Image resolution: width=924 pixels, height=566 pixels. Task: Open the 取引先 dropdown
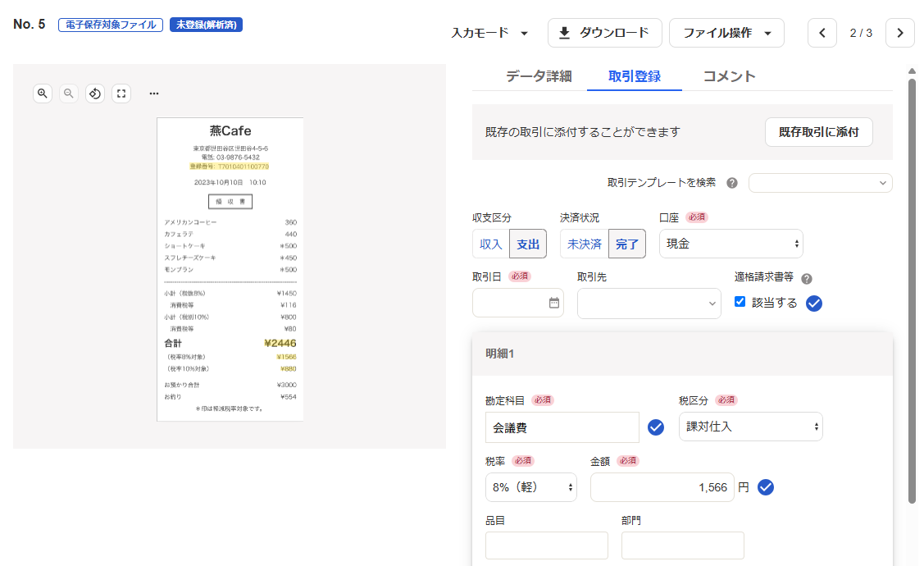pos(649,303)
